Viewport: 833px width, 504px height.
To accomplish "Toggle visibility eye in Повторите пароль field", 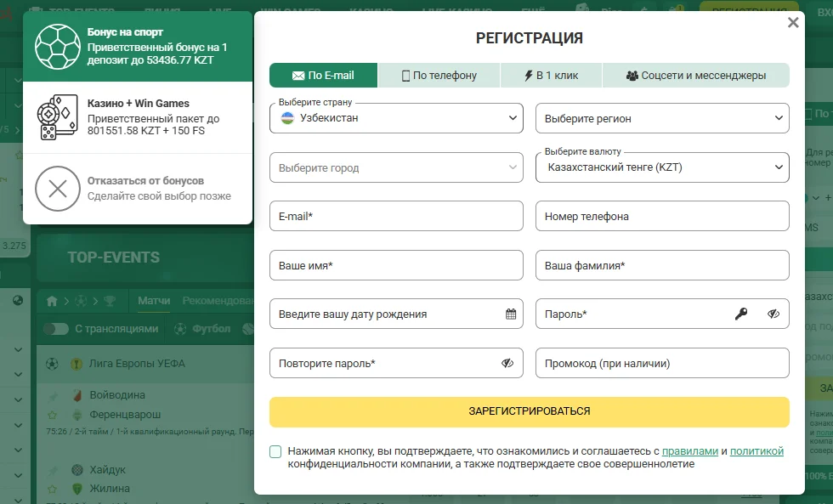I will pyautogui.click(x=507, y=363).
